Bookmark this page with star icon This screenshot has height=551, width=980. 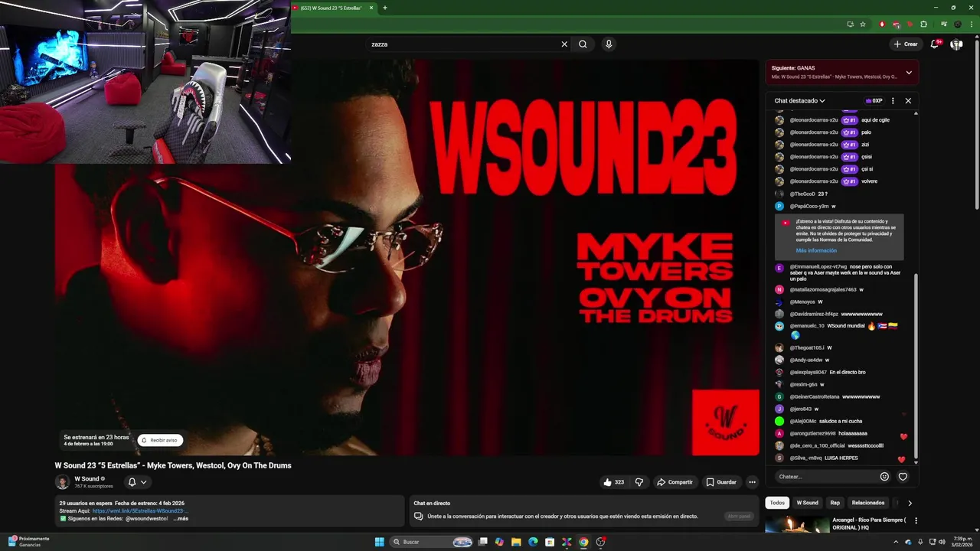click(x=863, y=24)
